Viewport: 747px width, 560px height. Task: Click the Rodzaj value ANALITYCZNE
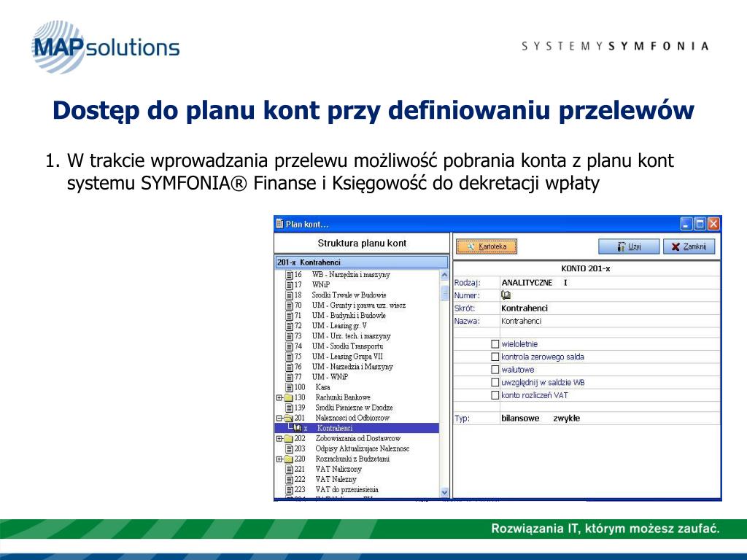coord(527,282)
